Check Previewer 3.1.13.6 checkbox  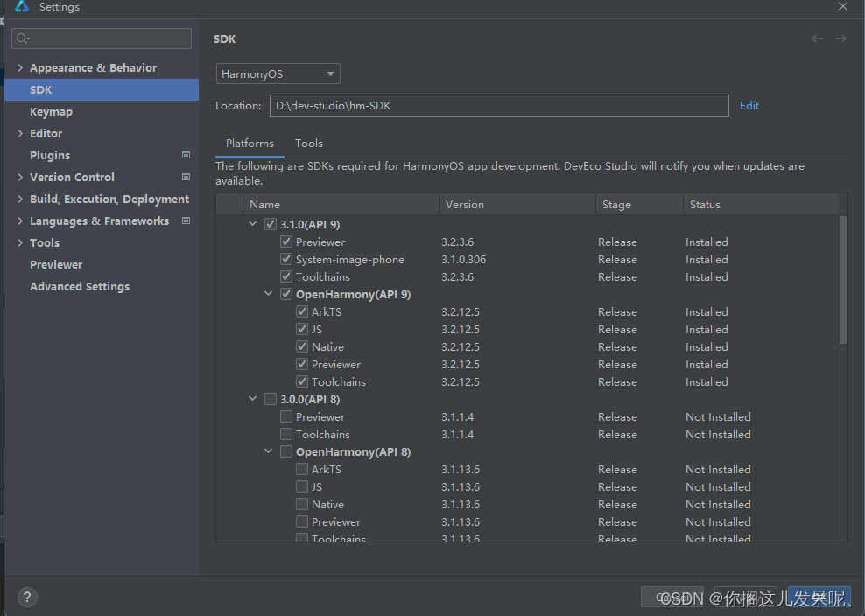(302, 521)
